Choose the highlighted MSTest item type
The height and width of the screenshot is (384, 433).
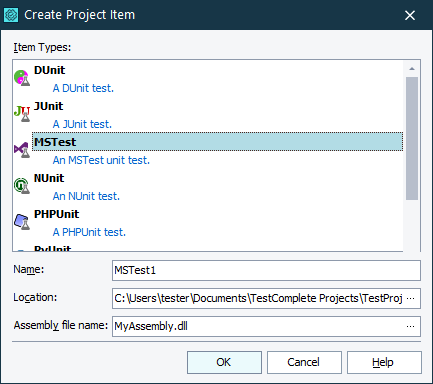tap(217, 142)
